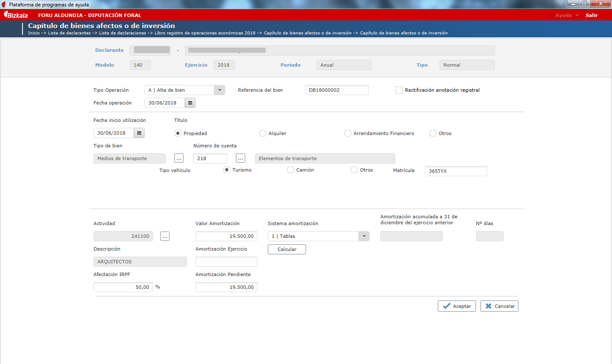Open the Fecha operación calendar picker
The width and height of the screenshot is (612, 364).
coord(190,103)
